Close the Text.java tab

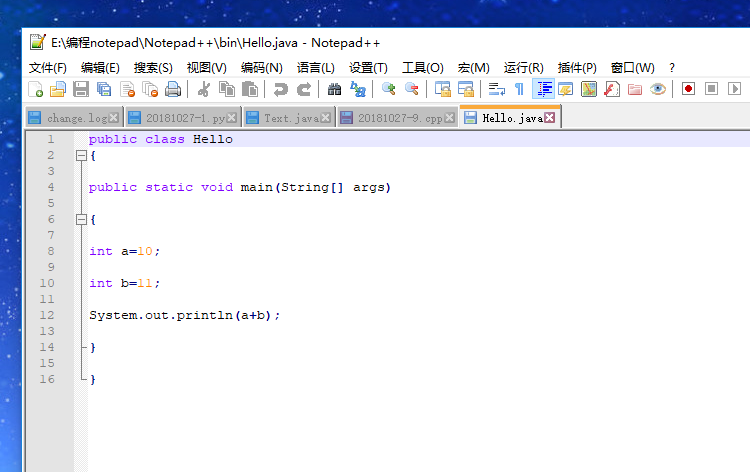pos(326,118)
